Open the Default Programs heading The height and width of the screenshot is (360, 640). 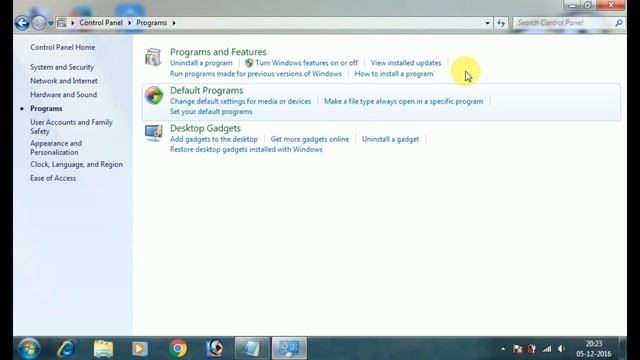click(x=207, y=90)
